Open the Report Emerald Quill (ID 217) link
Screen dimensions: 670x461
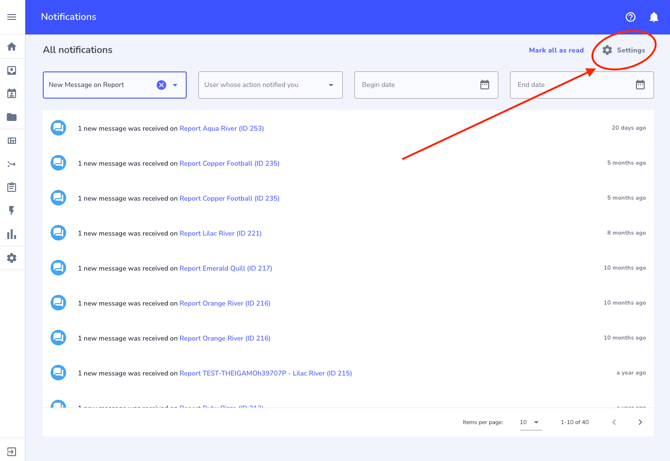pos(225,268)
